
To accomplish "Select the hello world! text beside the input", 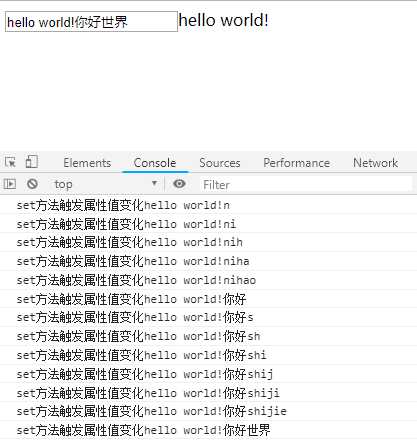I will [x=223, y=20].
